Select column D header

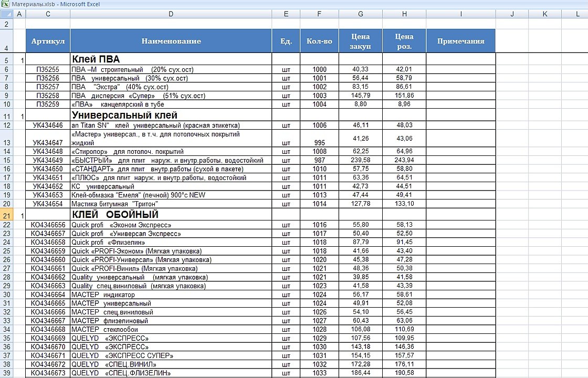click(171, 14)
